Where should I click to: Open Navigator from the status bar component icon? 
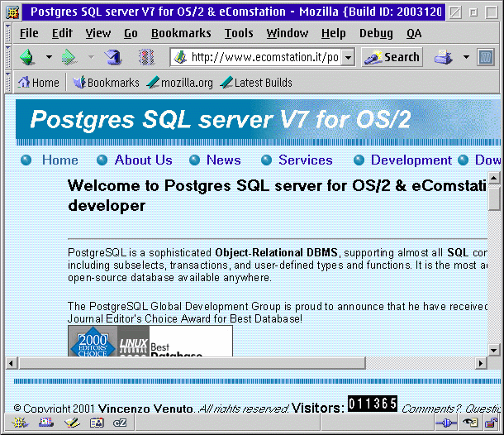(x=20, y=423)
